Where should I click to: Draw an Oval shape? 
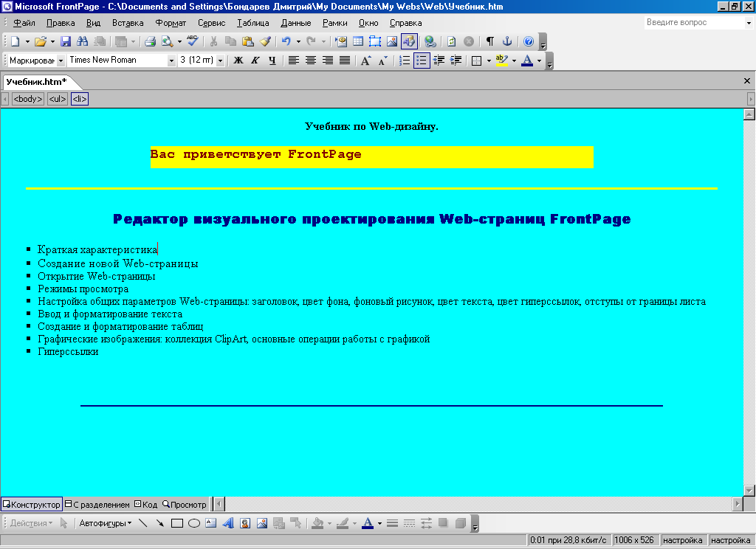tap(194, 523)
